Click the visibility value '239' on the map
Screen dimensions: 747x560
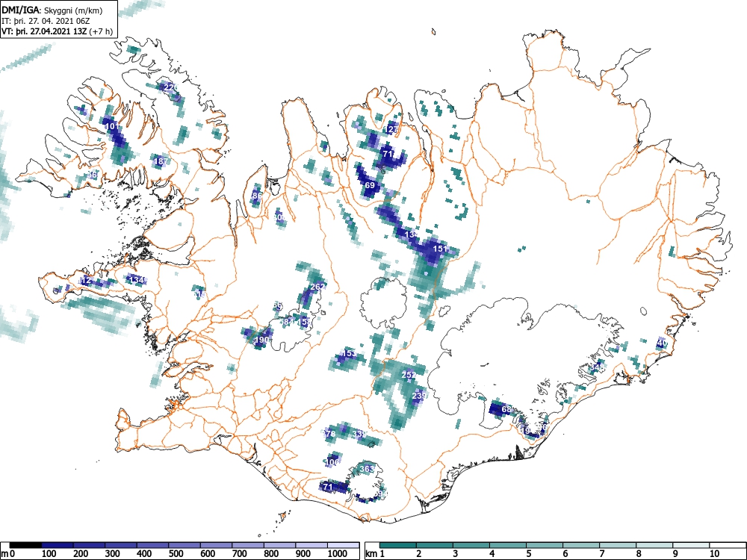[x=419, y=396]
